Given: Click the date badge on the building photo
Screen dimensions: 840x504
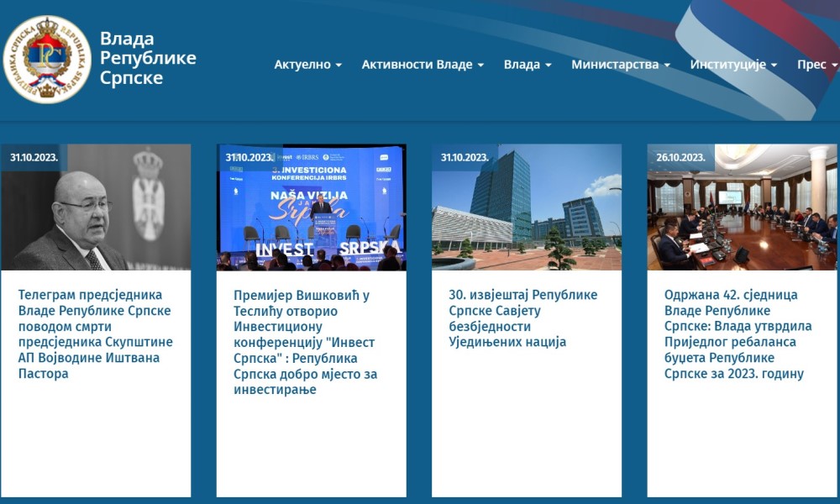Looking at the screenshot, I should 465,157.
